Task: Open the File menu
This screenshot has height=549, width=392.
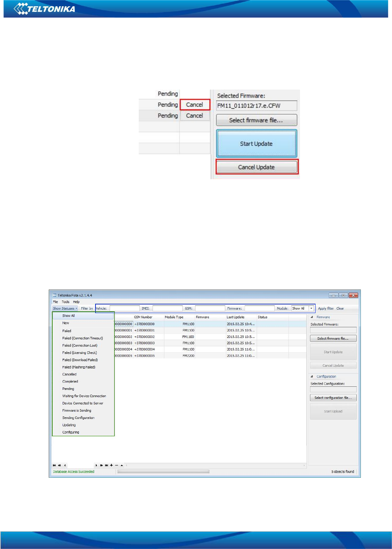Action: pyautogui.click(x=55, y=302)
